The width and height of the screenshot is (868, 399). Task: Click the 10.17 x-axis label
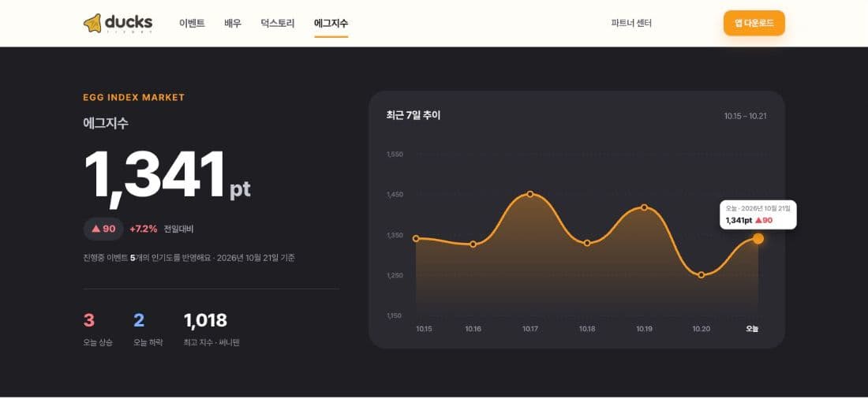pyautogui.click(x=530, y=329)
